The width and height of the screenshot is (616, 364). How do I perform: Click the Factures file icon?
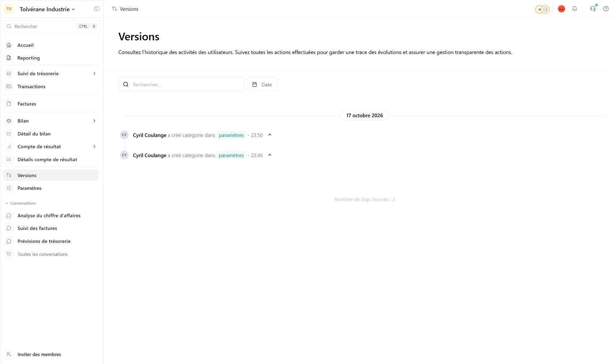point(9,104)
